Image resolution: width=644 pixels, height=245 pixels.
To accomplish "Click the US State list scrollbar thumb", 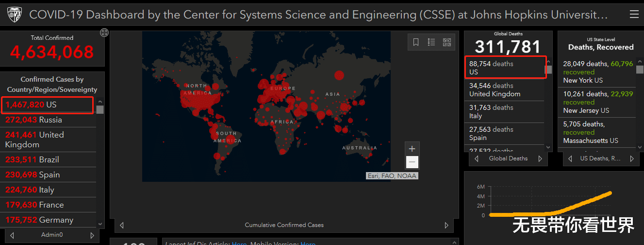I will pos(640,70).
